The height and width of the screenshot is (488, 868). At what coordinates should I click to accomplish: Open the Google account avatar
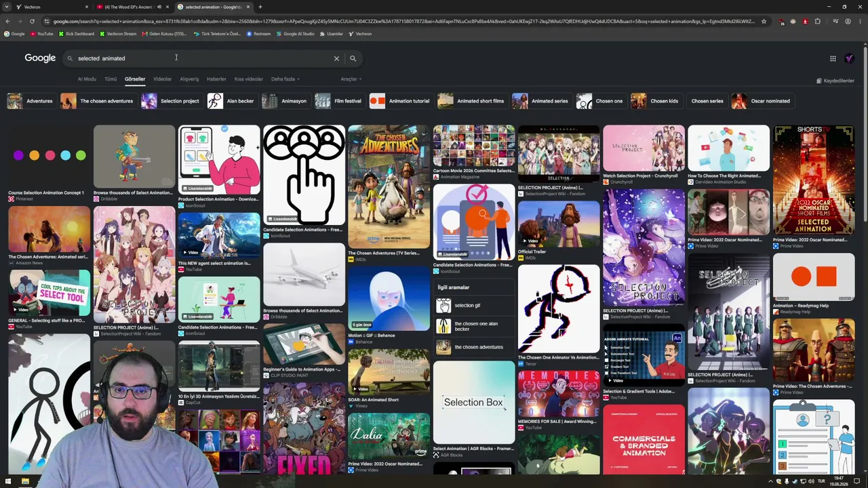[849, 58]
